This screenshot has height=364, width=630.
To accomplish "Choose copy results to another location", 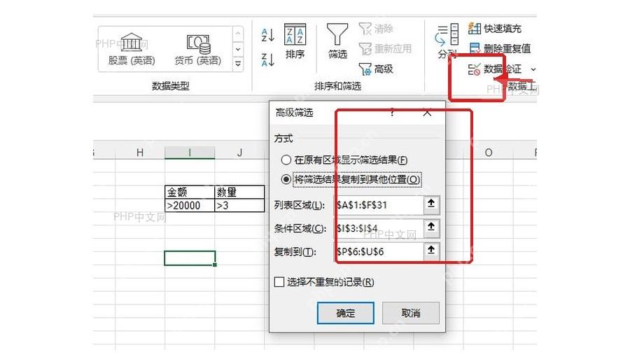I will click(x=351, y=179).
